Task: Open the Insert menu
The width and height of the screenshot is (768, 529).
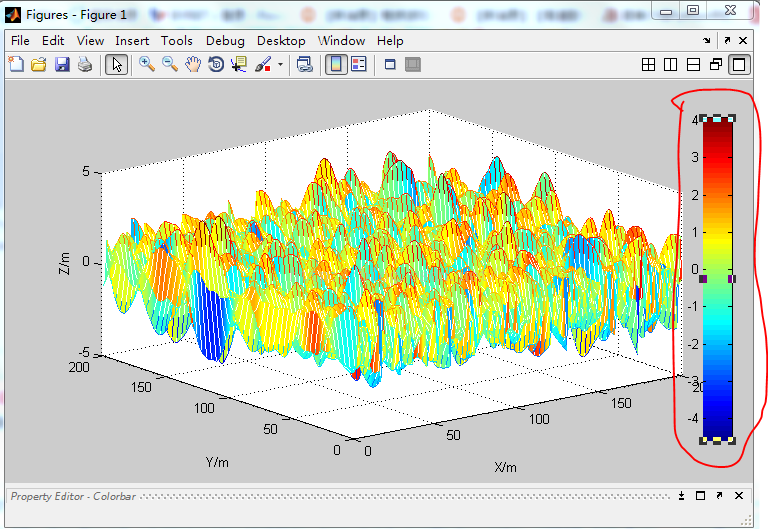Action: (x=132, y=41)
